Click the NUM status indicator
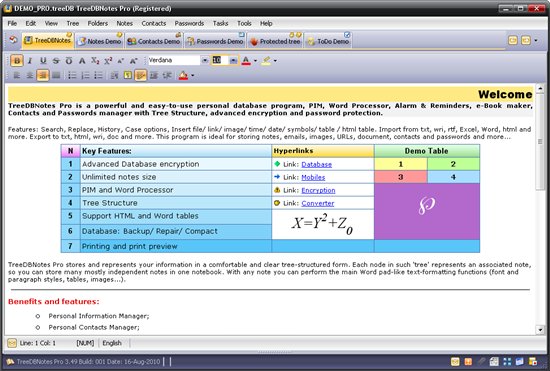 pos(85,343)
